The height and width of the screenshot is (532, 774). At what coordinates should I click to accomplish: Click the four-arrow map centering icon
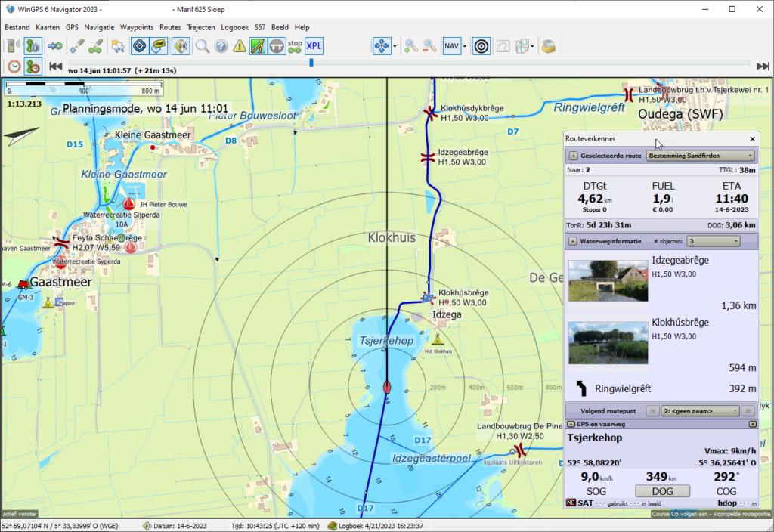tap(382, 46)
